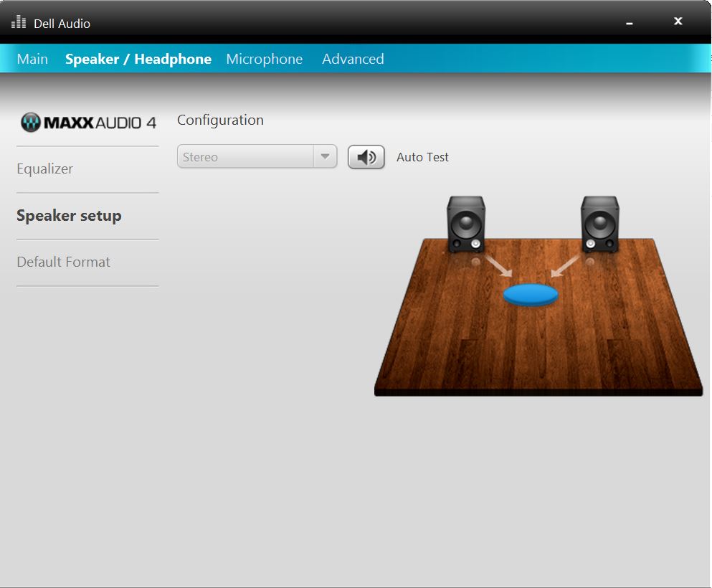Click the dropdown arrow beside Stereo

325,156
